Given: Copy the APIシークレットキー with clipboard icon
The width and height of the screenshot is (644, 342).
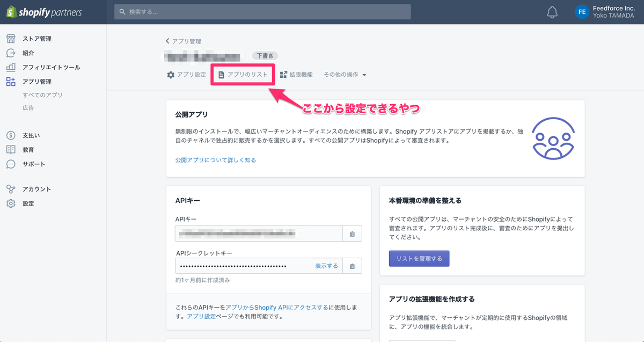Looking at the screenshot, I should pos(352,266).
